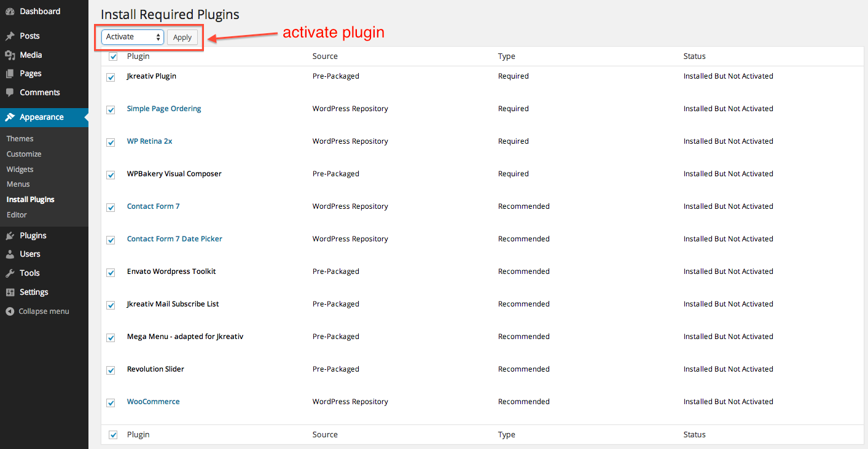The width and height of the screenshot is (868, 449).
Task: Uncheck the WPBakery Visual Composer checkbox
Action: (x=111, y=175)
